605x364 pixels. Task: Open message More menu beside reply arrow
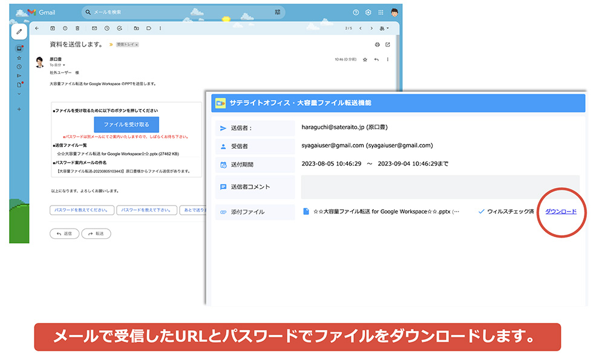[x=388, y=59]
